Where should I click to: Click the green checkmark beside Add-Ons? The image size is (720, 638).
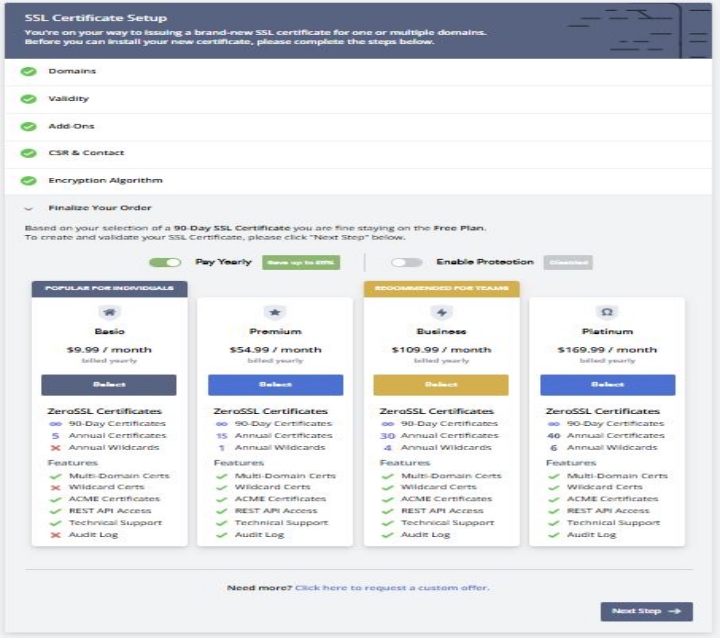tap(28, 126)
